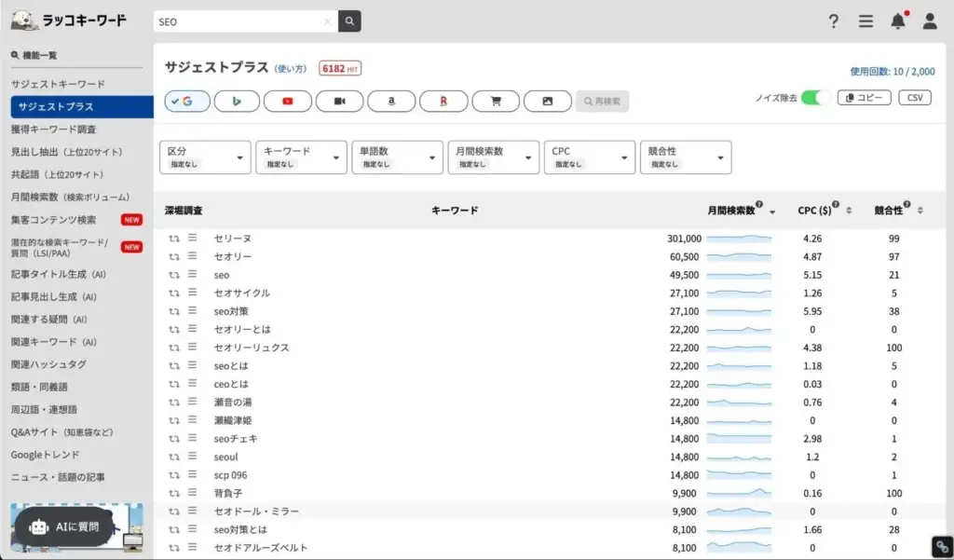Image resolution: width=954 pixels, height=560 pixels.
Task: Open list menu icon for セリーヌ row
Action: pos(192,238)
